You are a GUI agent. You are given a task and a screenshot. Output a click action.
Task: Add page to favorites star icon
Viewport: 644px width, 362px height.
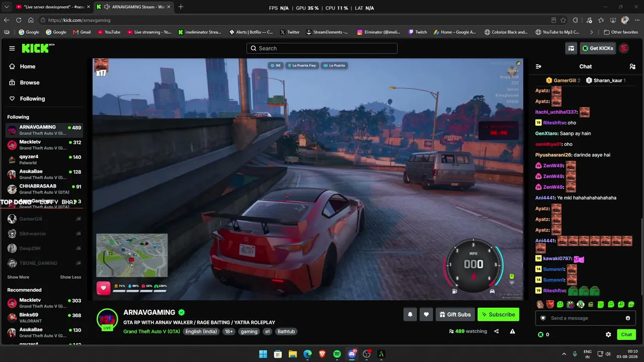[x=563, y=20]
